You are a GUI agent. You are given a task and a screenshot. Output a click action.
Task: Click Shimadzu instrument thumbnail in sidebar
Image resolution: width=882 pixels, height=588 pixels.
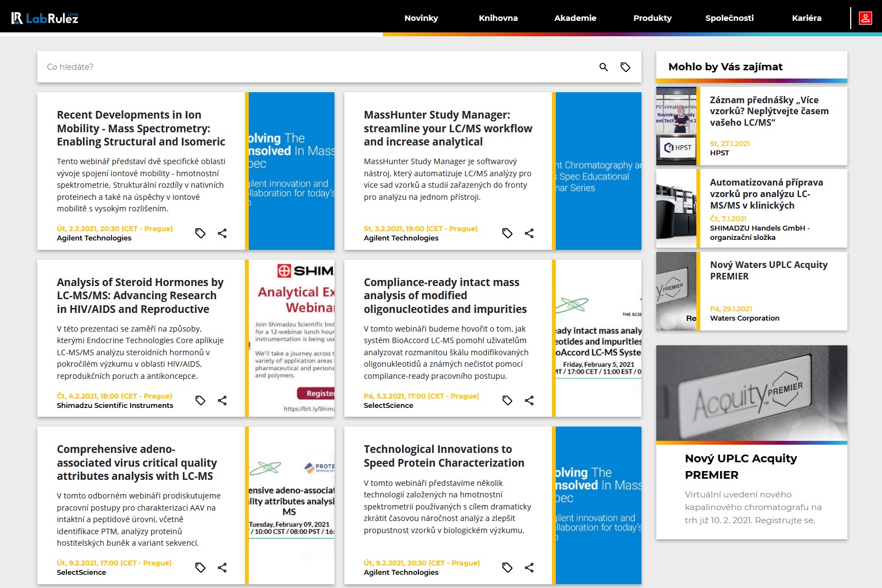(676, 209)
